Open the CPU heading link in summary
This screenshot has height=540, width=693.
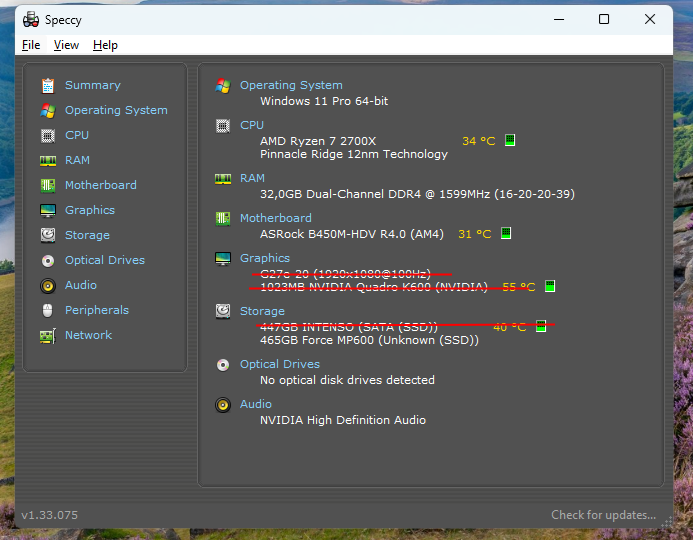click(252, 125)
